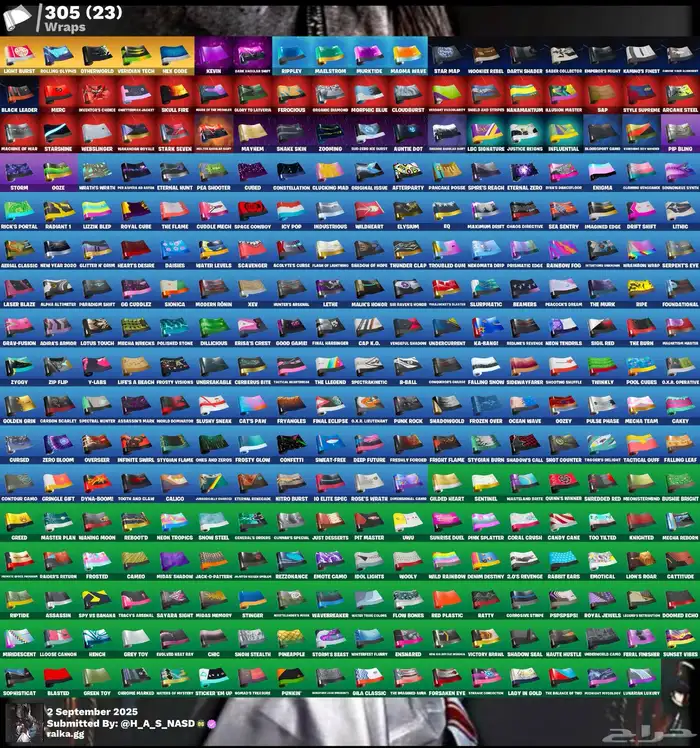Select the Laser Blaze wrap
The image size is (700, 748).
19,289
